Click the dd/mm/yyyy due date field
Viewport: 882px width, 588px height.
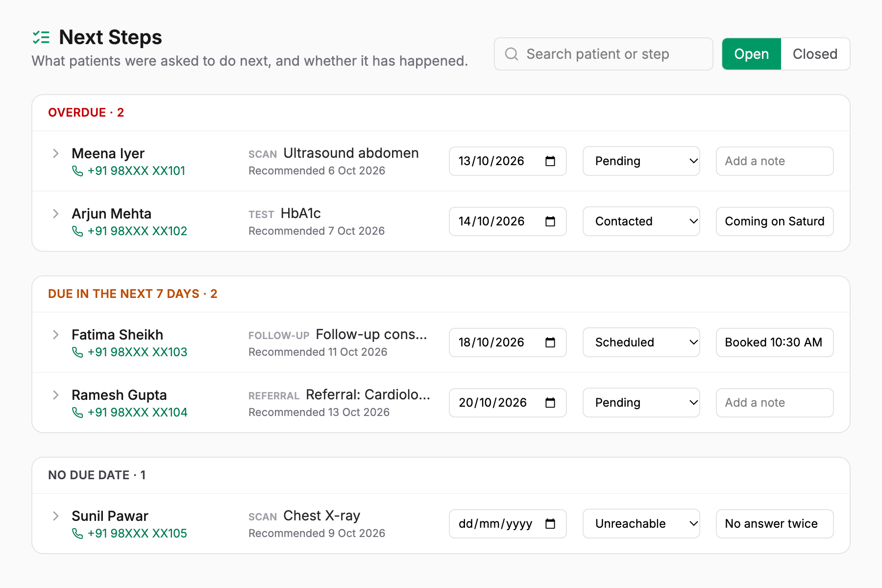(508, 524)
